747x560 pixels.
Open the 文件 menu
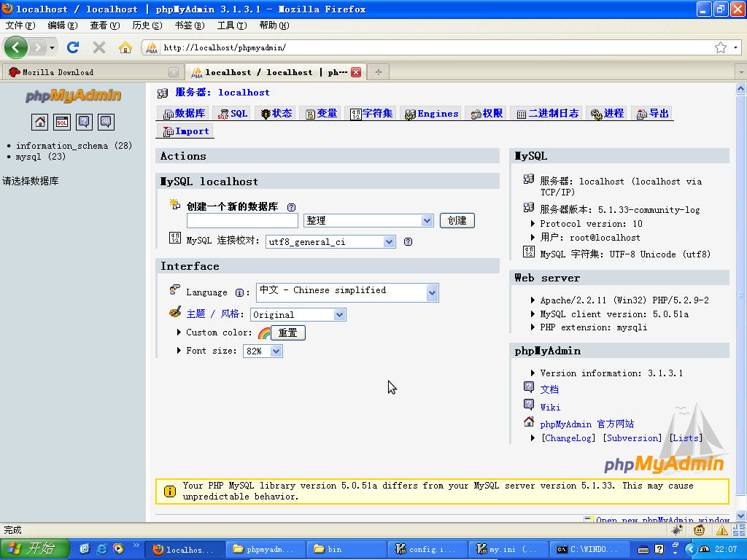pyautogui.click(x=20, y=26)
